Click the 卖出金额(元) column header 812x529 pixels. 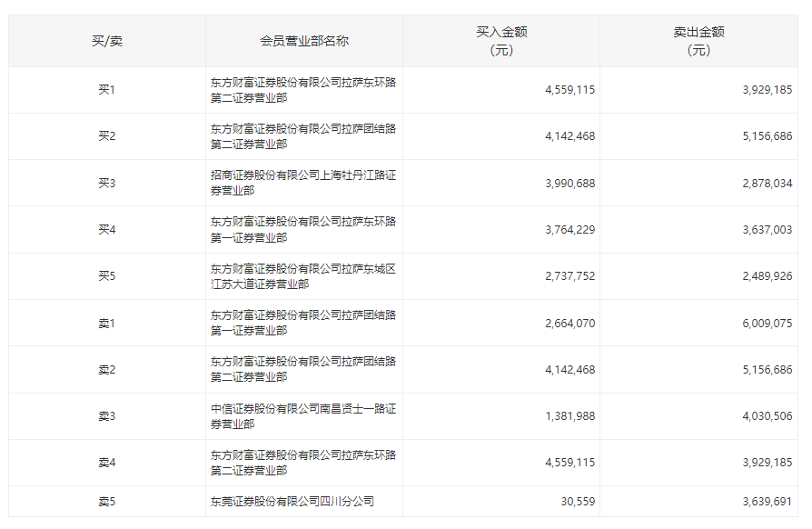point(698,41)
